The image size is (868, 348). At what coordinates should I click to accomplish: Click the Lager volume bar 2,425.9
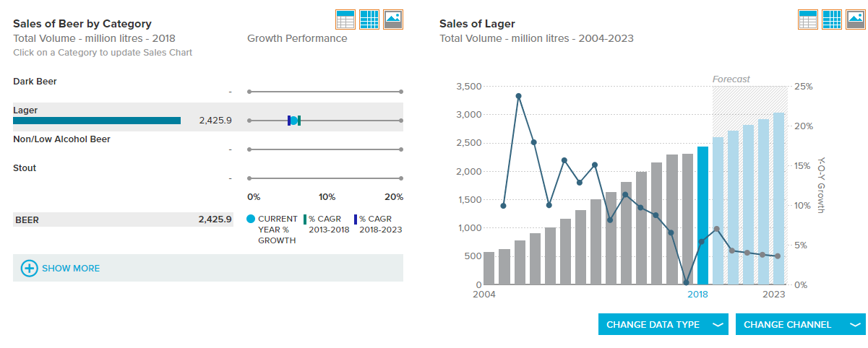tap(97, 121)
